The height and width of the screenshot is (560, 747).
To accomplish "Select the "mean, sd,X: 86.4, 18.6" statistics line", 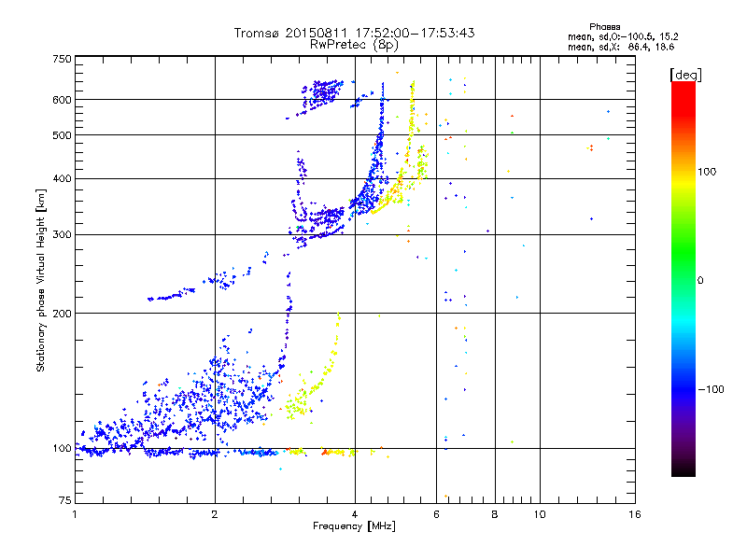I will pos(621,47).
